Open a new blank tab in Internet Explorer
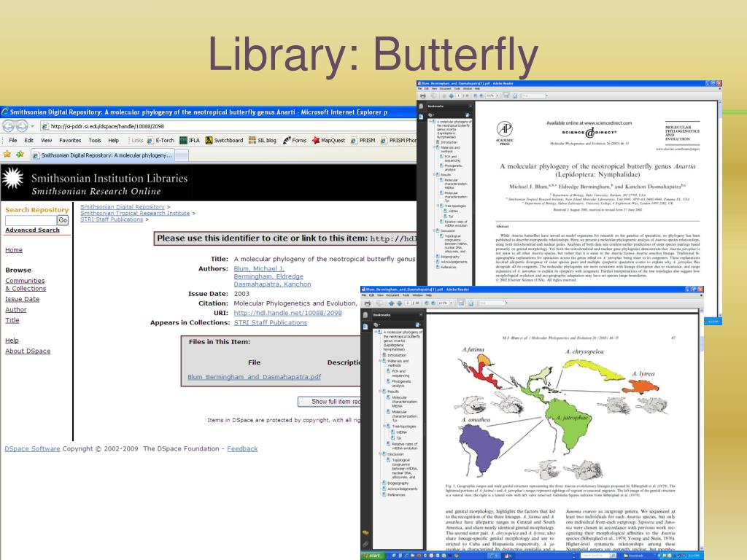 182,155
